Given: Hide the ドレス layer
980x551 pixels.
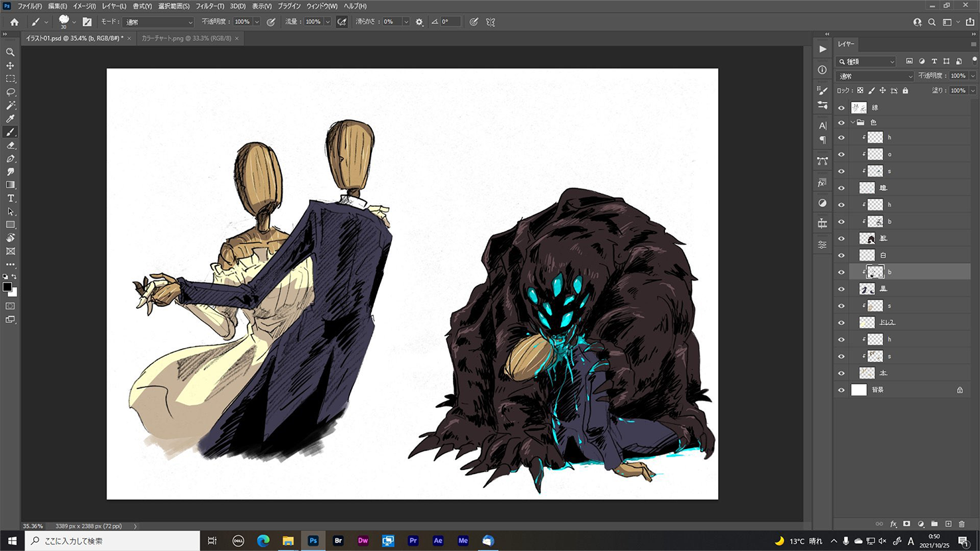Looking at the screenshot, I should tap(841, 323).
